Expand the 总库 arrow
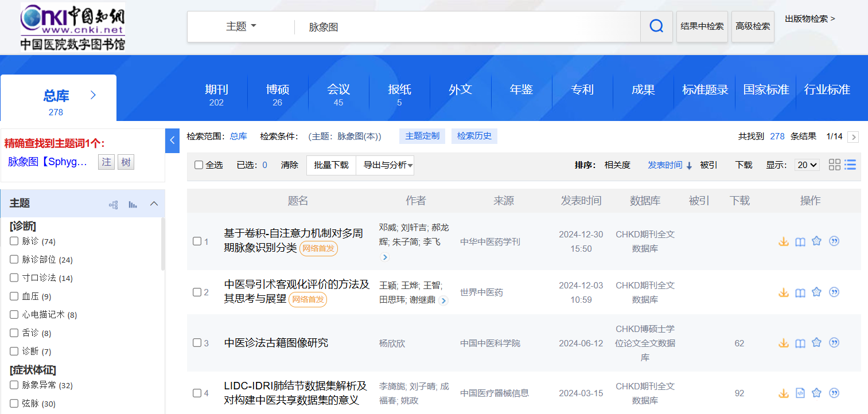 pyautogui.click(x=94, y=95)
